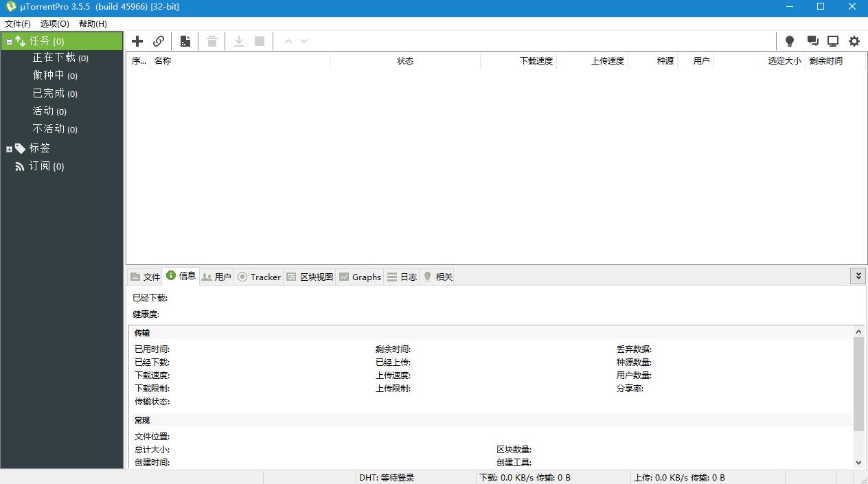Open Settings via the gear icon
Viewport: 868px width, 484px height.
point(854,41)
